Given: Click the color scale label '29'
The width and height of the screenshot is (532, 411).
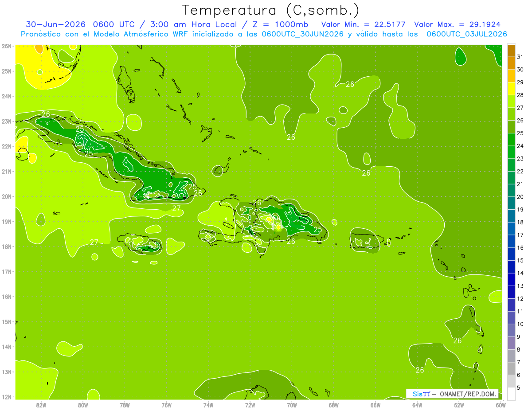Looking at the screenshot, I should point(520,82).
